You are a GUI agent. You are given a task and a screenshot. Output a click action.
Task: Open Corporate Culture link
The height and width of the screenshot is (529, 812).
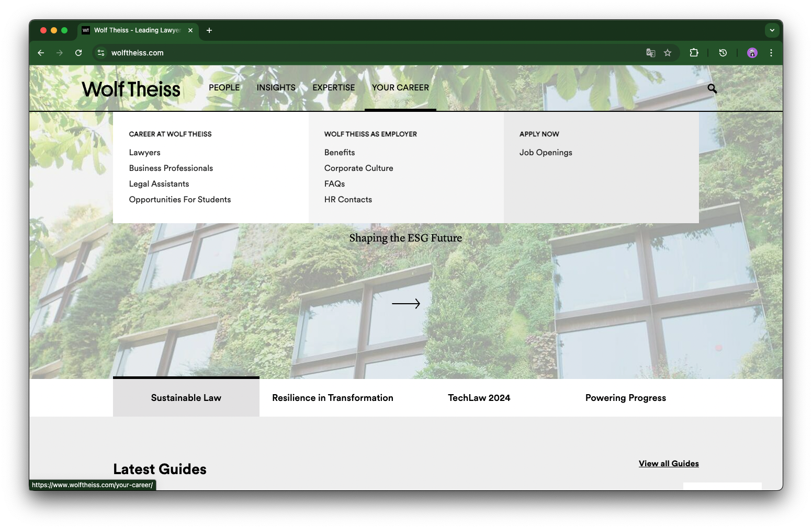click(359, 168)
